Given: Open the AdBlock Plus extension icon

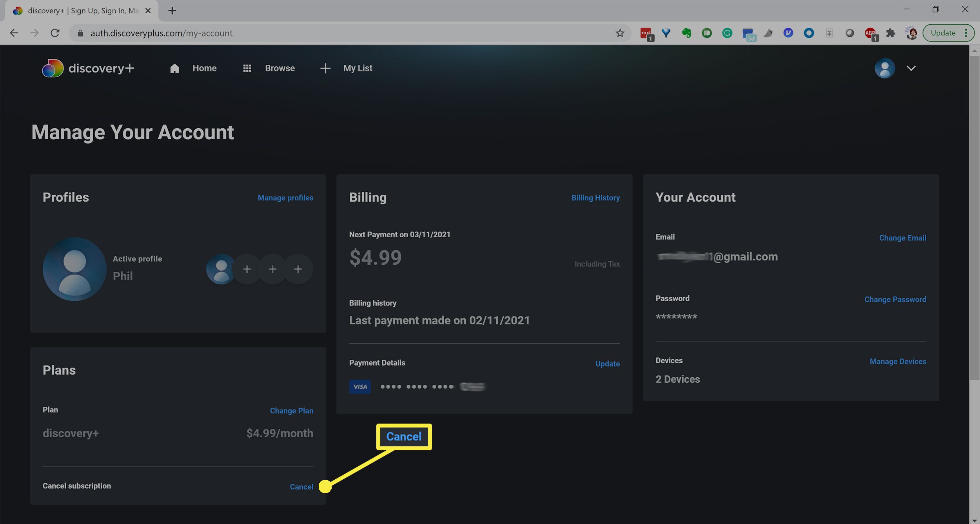Looking at the screenshot, I should [x=871, y=34].
